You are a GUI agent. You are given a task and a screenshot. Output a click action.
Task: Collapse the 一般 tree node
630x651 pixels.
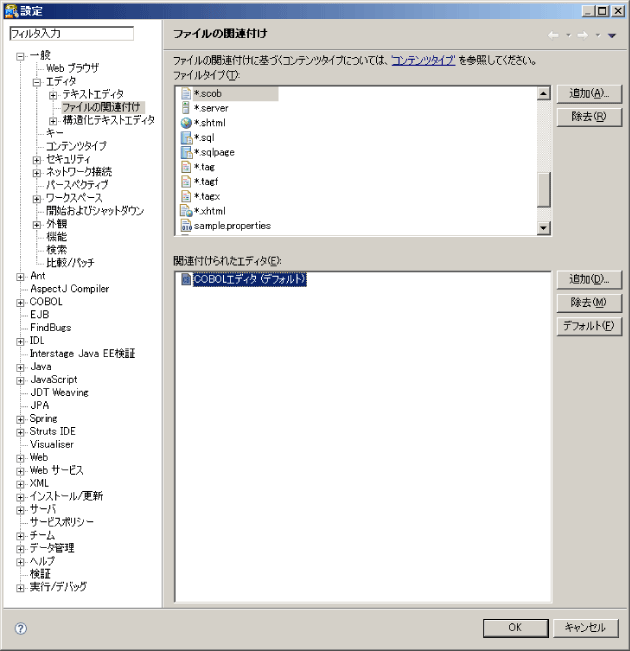(x=20, y=56)
